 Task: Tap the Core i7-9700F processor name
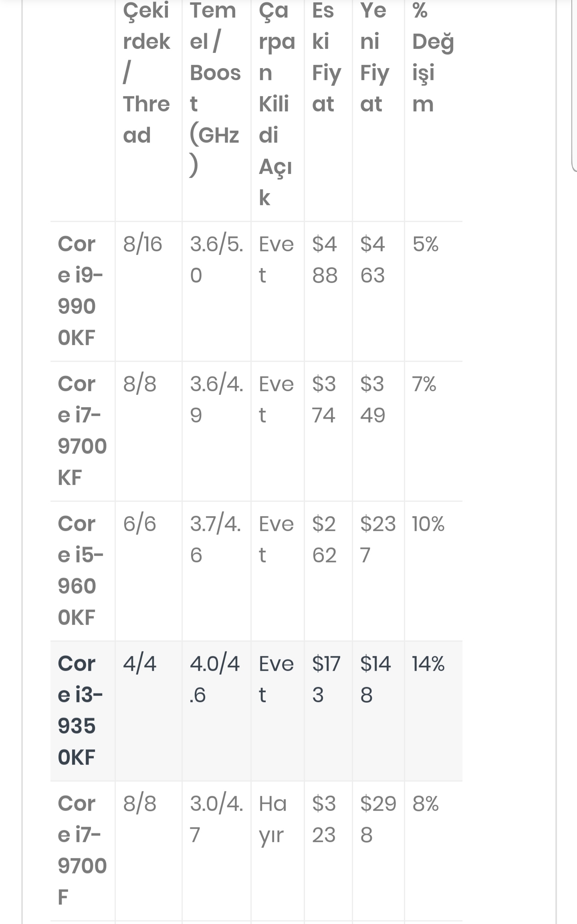[83, 850]
